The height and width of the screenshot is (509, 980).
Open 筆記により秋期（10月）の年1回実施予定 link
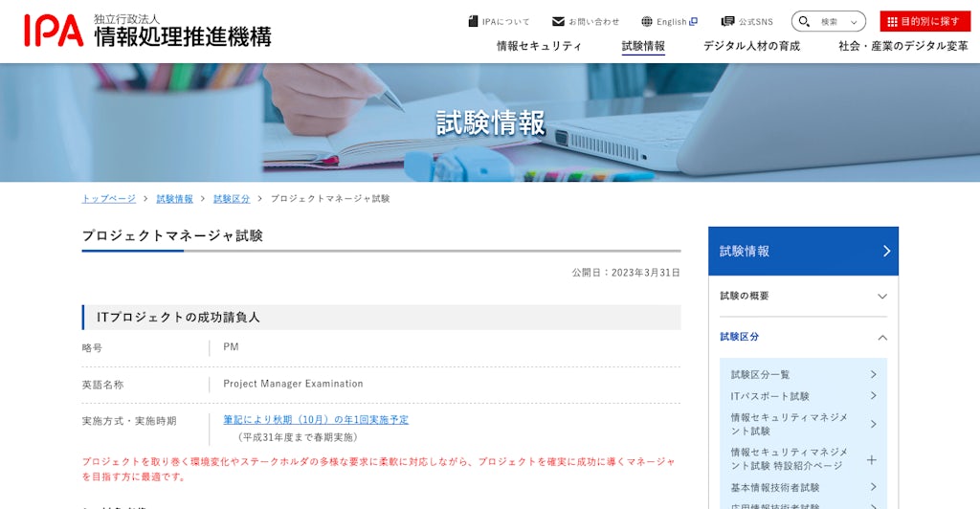(x=316, y=420)
